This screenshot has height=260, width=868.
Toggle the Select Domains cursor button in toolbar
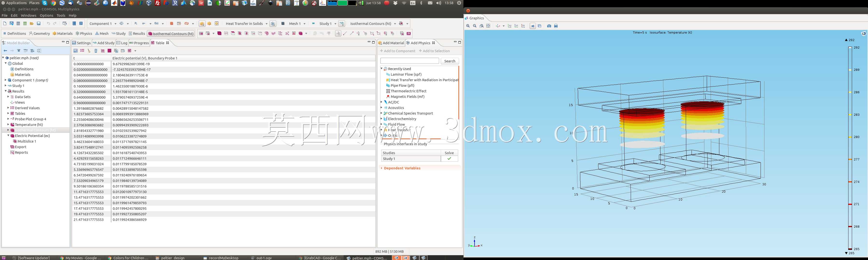pyautogui.click(x=338, y=33)
